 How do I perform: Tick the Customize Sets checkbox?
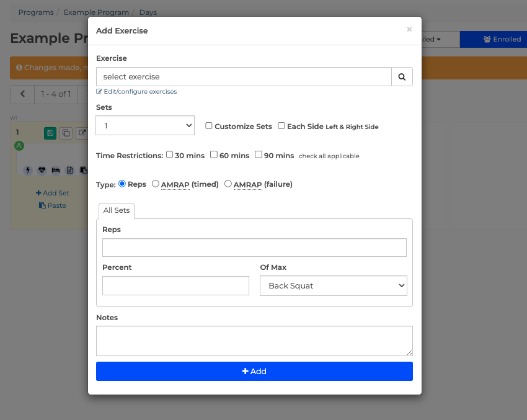(x=209, y=126)
